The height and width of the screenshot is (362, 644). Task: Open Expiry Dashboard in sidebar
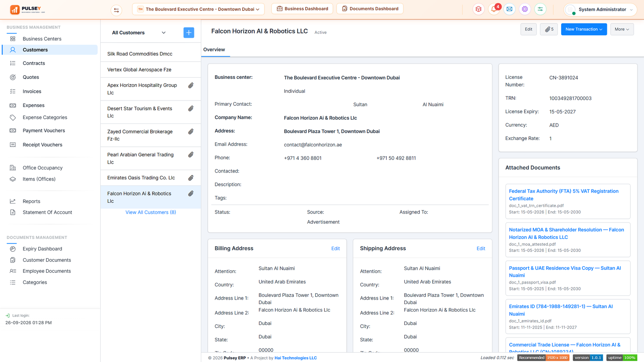coord(42,249)
